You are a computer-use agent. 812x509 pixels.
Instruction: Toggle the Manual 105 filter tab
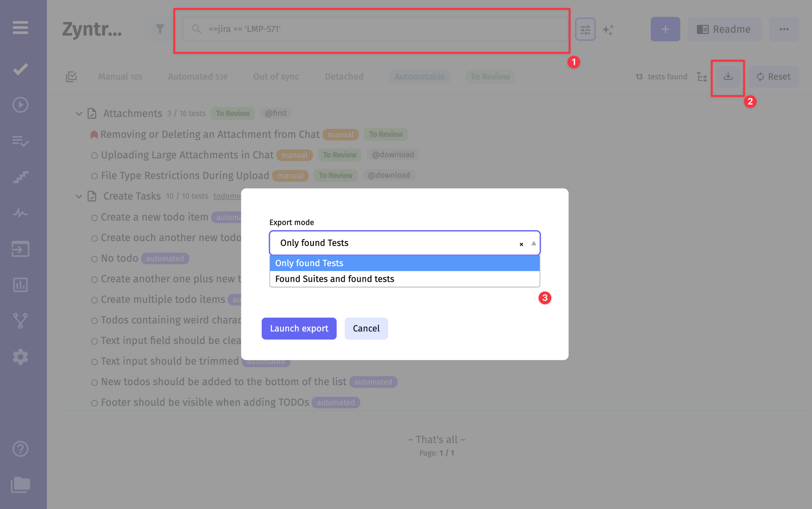click(x=120, y=76)
